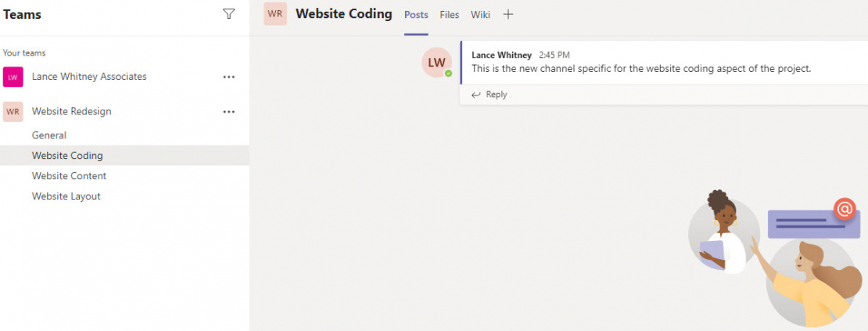Open the Website Layout channel
Viewport: 868px width, 331px height.
click(66, 196)
